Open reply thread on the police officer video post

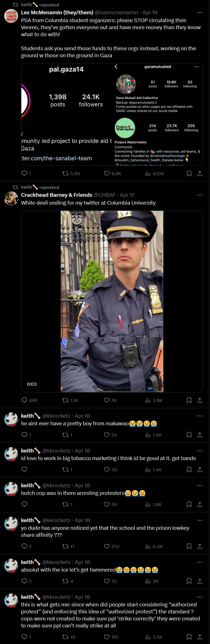pos(30,400)
